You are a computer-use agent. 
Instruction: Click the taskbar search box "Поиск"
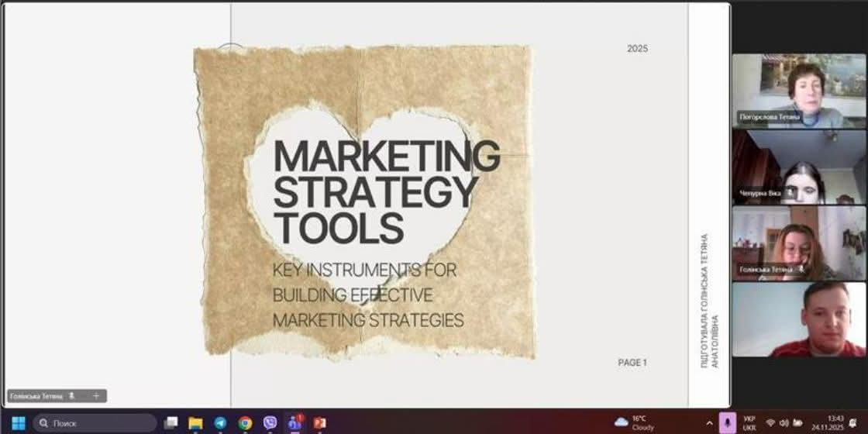pos(95,423)
